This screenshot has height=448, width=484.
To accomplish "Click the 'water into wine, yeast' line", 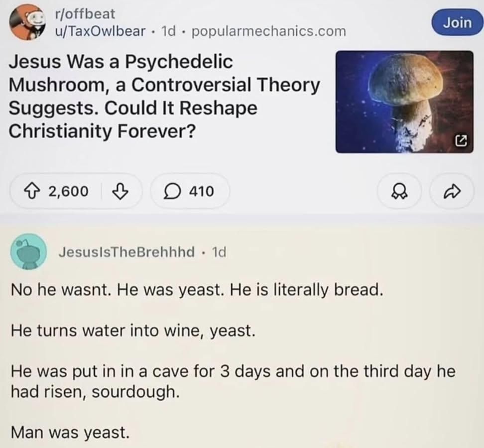I will [x=133, y=330].
